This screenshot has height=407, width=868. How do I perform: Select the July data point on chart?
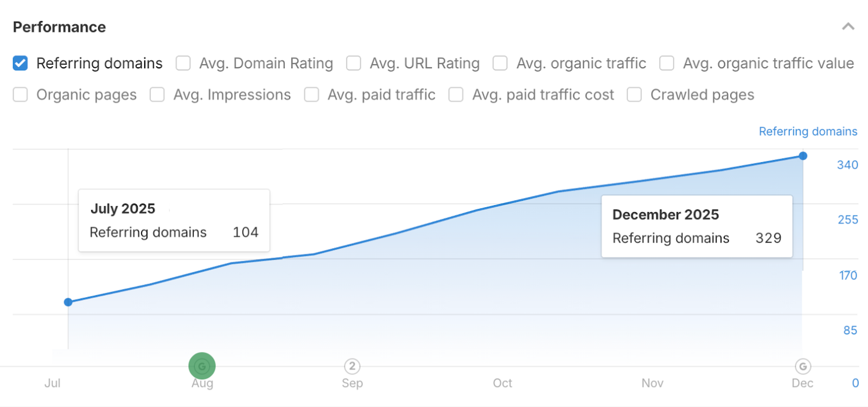(x=68, y=302)
